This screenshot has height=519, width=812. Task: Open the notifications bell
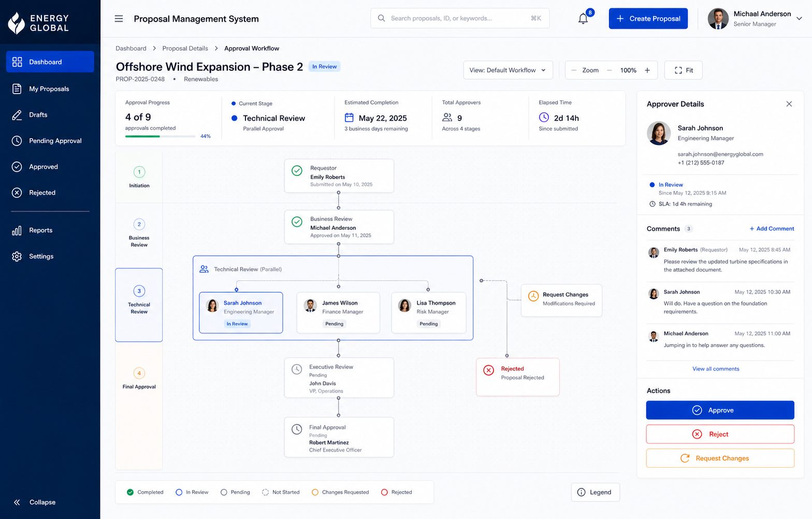click(583, 19)
